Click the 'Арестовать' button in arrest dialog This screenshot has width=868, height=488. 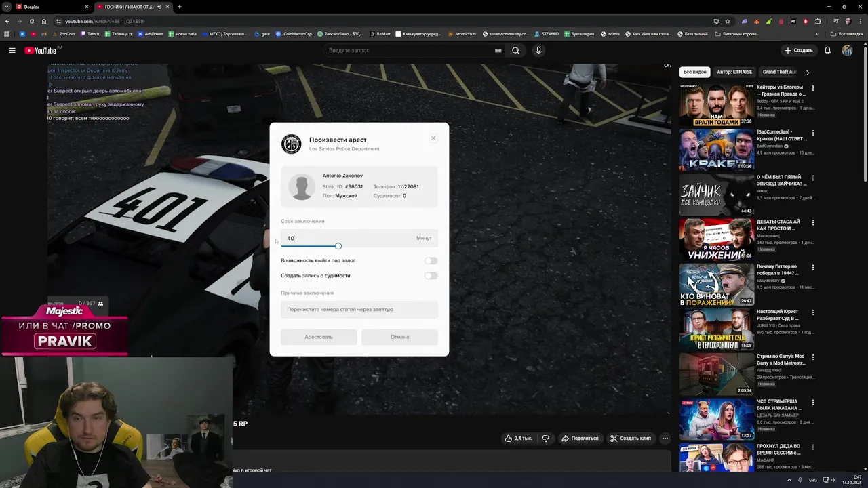[319, 337]
